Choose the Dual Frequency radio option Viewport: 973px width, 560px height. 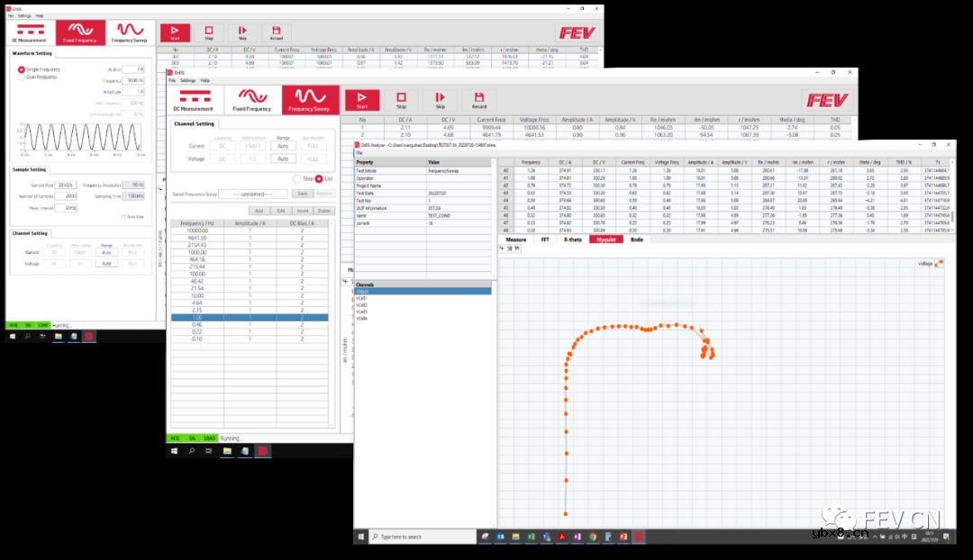point(22,77)
